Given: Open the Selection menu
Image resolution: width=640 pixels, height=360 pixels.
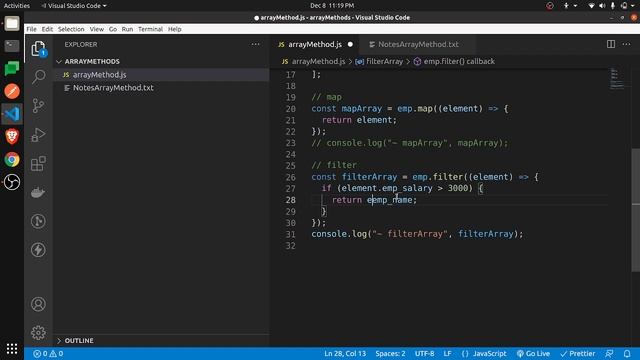Looking at the screenshot, I should click(x=71, y=29).
